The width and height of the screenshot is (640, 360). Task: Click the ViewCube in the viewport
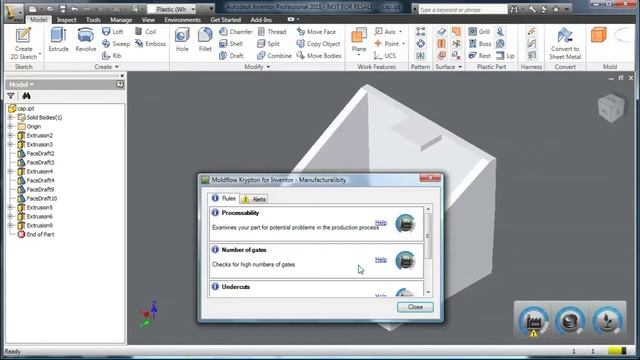pos(611,108)
